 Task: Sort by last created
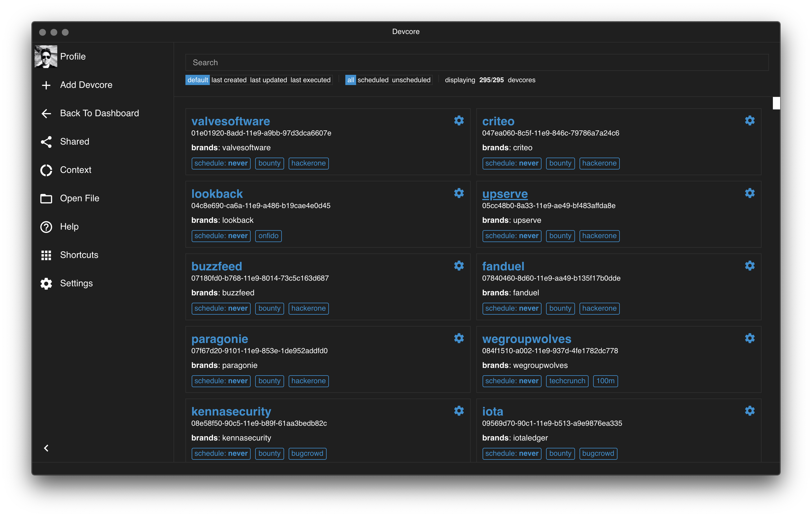click(229, 80)
